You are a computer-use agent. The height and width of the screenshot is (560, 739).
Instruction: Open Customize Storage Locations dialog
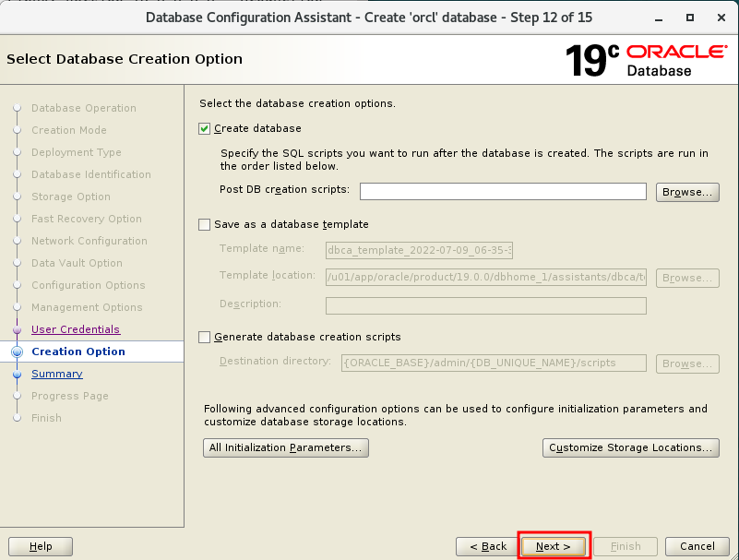(x=631, y=447)
